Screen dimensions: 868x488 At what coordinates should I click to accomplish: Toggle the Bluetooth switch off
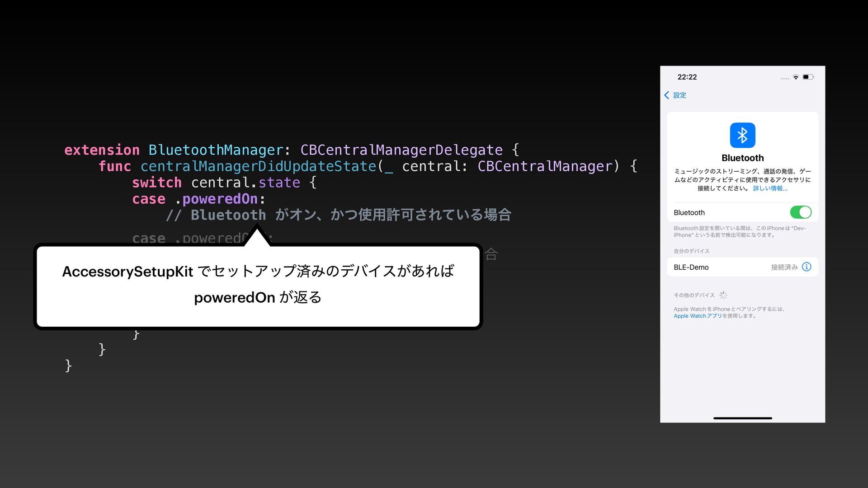(801, 212)
